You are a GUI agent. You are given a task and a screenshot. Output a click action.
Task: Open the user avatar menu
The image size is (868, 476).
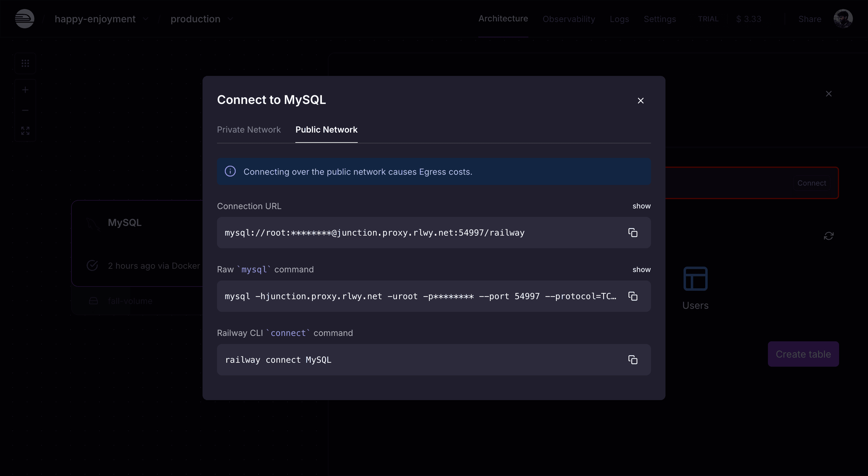click(x=843, y=19)
